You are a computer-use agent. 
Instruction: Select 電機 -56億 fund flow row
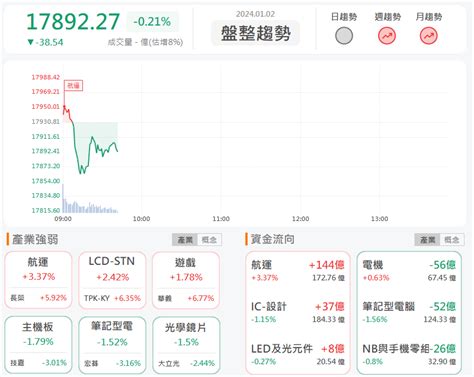[409, 271]
